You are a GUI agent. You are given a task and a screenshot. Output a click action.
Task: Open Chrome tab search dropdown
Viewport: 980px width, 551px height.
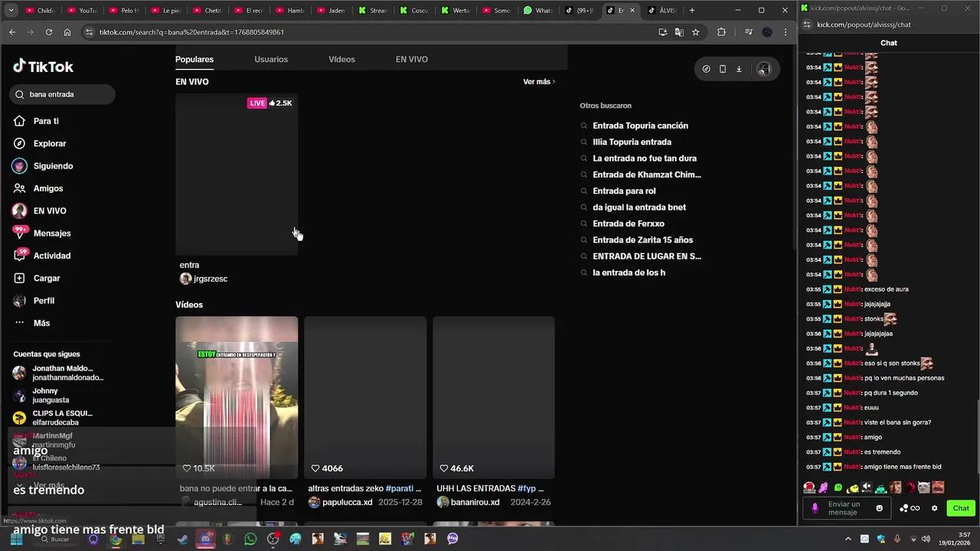pos(10,10)
